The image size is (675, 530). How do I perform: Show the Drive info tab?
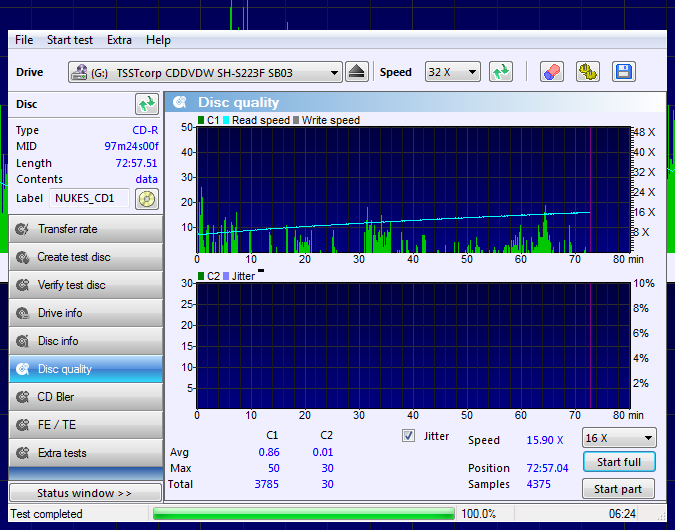click(86, 313)
